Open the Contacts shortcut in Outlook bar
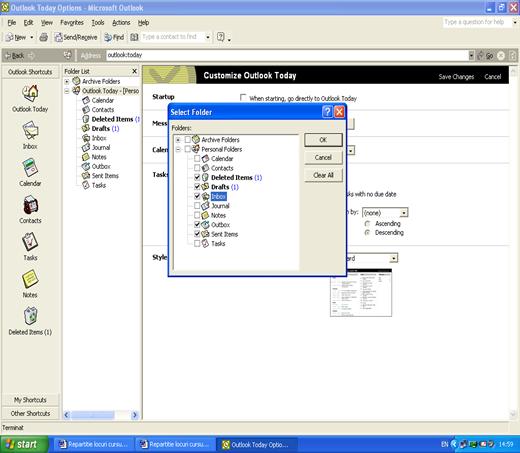 click(30, 205)
